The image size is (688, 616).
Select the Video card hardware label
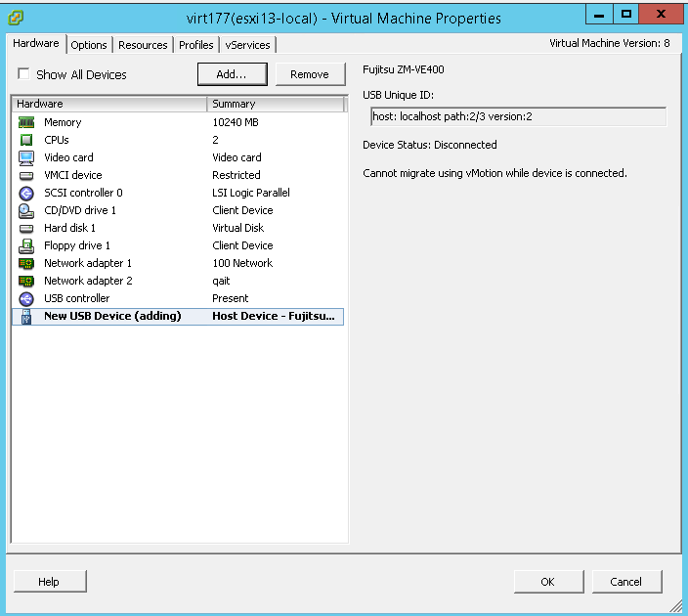68,157
